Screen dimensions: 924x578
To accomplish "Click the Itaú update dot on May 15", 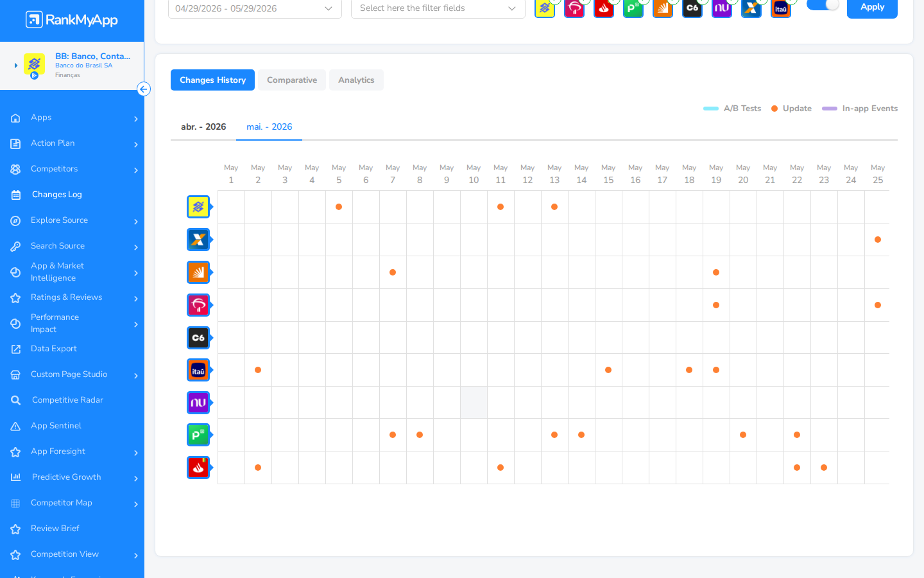I will click(608, 370).
